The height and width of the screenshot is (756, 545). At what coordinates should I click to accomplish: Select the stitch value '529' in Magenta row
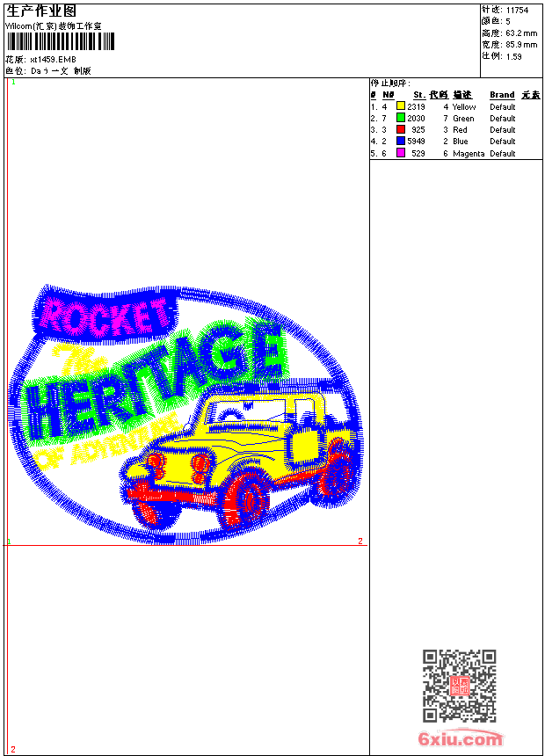tap(418, 153)
